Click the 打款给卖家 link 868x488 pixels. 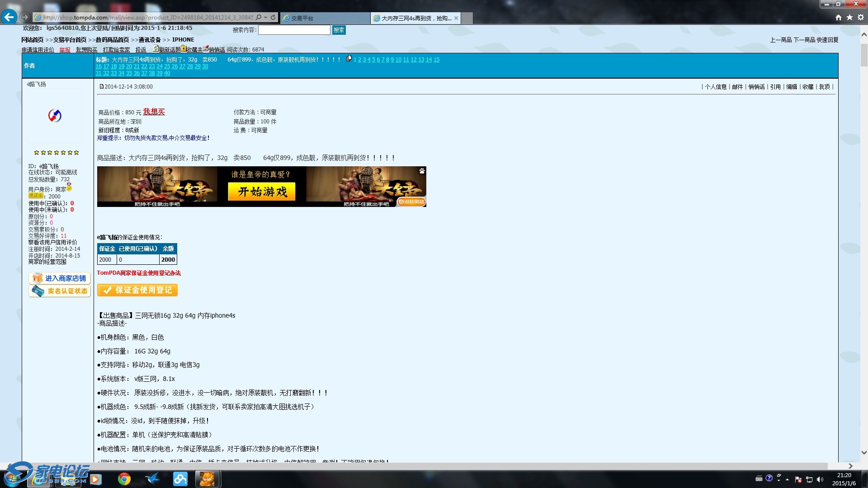(116, 50)
